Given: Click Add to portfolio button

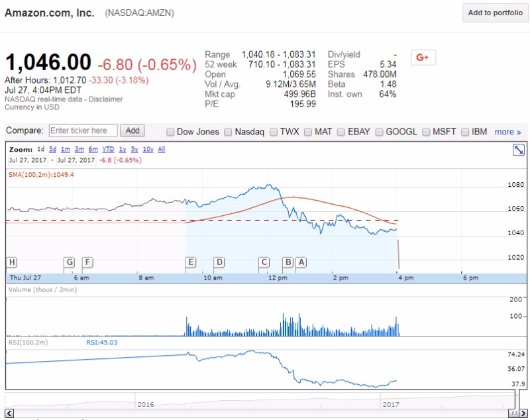Looking at the screenshot, I should 495,13.
